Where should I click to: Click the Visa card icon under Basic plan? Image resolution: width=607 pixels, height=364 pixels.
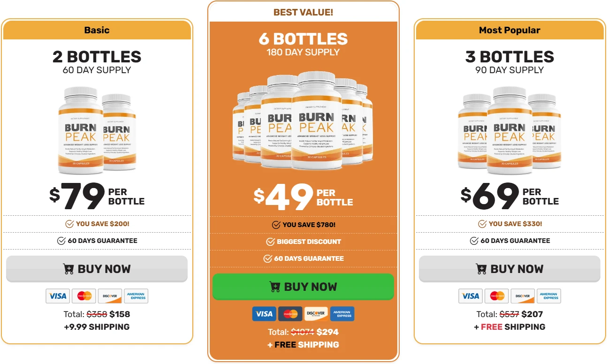point(58,296)
